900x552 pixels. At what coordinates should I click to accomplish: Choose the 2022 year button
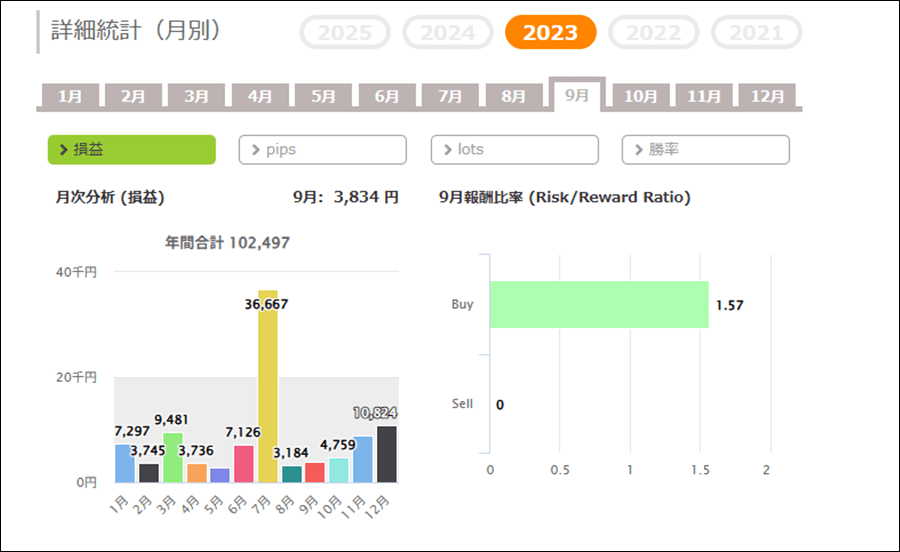[x=654, y=32]
